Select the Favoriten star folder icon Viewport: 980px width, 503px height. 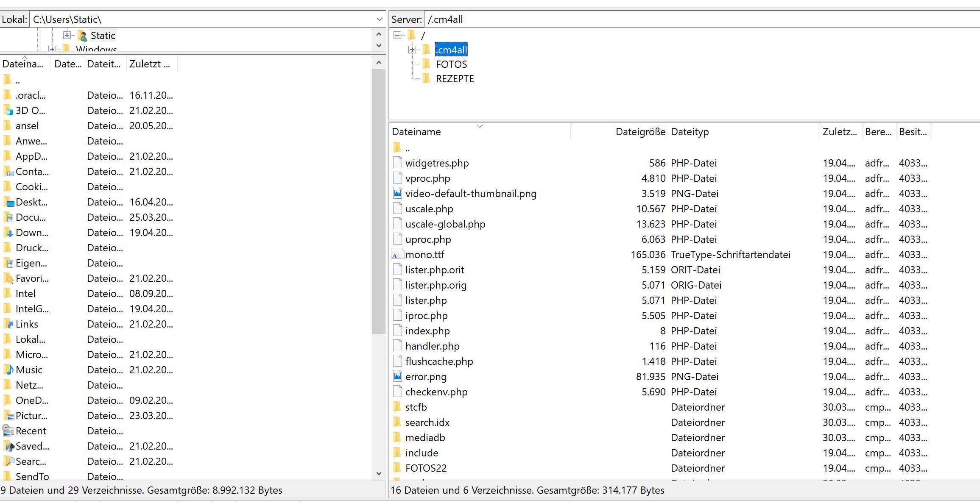[8, 278]
